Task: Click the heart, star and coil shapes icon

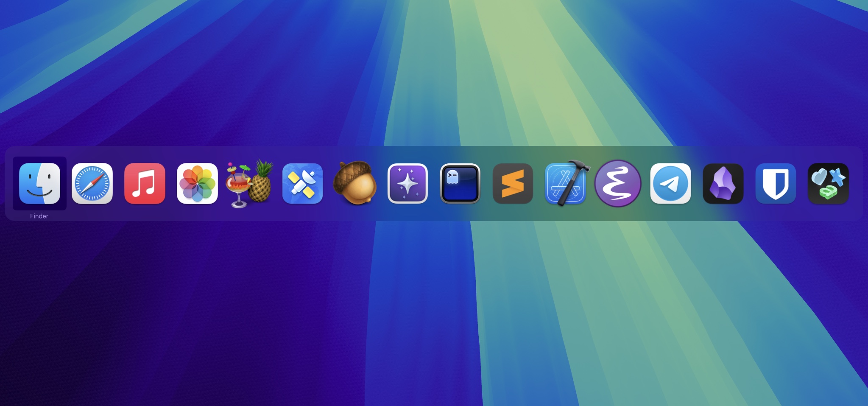Action: 828,183
